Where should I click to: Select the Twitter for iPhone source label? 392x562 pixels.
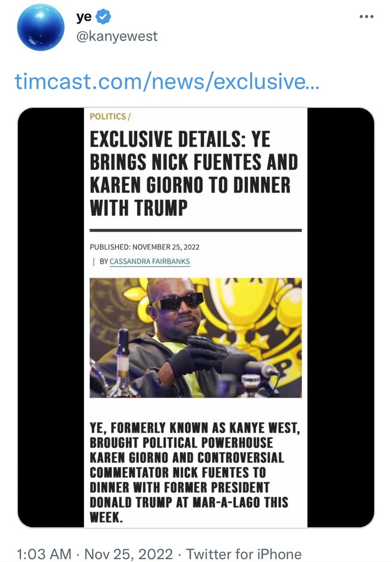point(244,554)
